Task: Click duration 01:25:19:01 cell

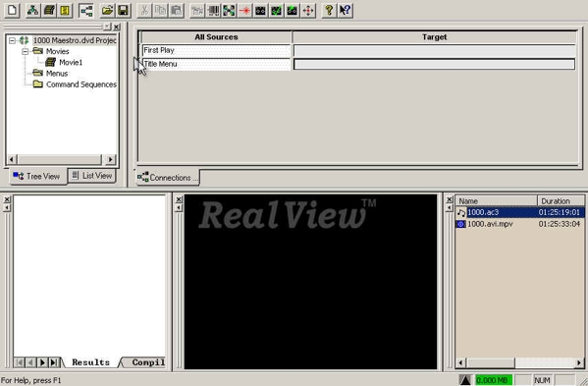Action: pos(560,212)
